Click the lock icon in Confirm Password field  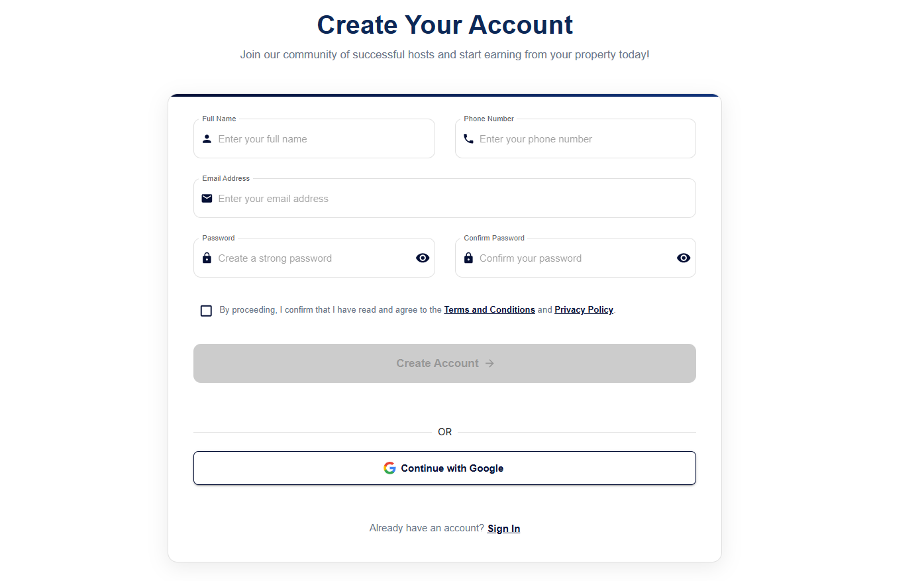(x=468, y=258)
